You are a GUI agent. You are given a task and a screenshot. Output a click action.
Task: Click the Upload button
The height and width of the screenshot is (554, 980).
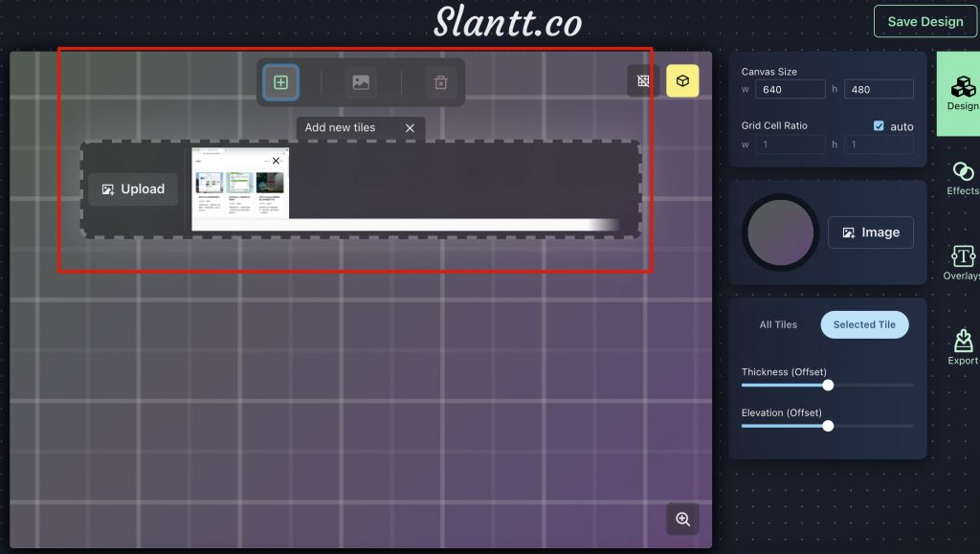[133, 189]
